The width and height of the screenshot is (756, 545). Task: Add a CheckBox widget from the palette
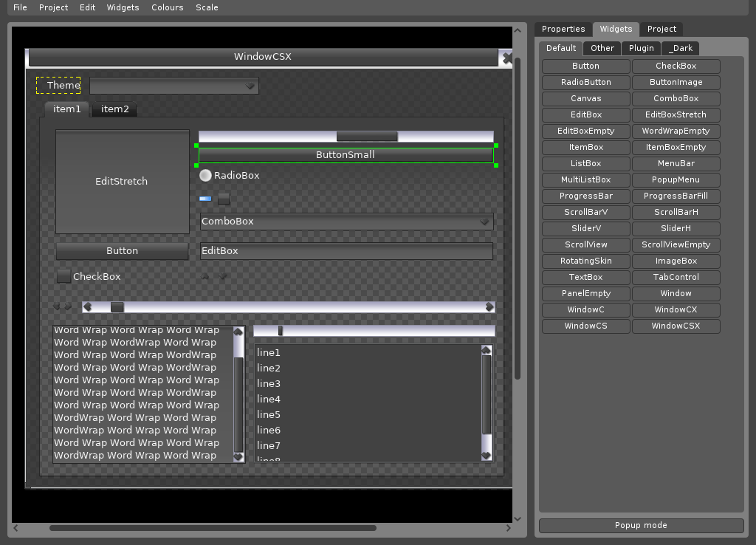coord(676,66)
